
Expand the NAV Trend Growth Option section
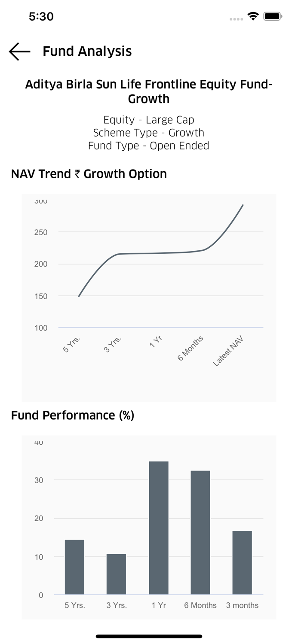[89, 173]
